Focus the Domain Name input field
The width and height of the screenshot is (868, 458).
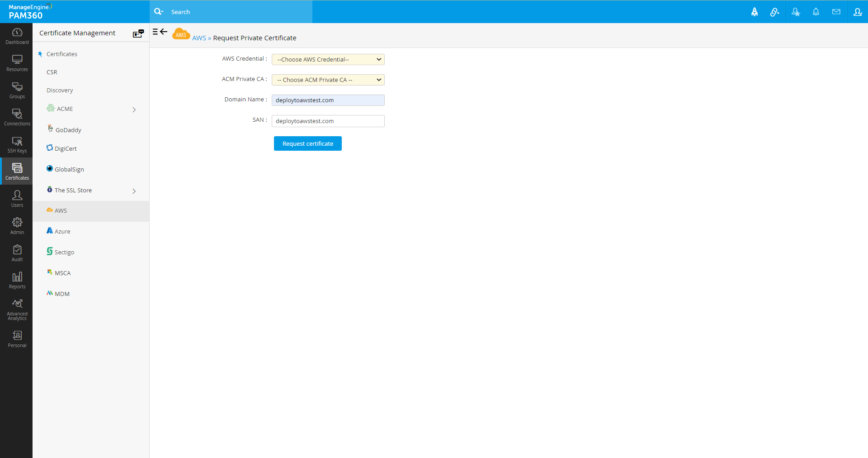[x=328, y=100]
